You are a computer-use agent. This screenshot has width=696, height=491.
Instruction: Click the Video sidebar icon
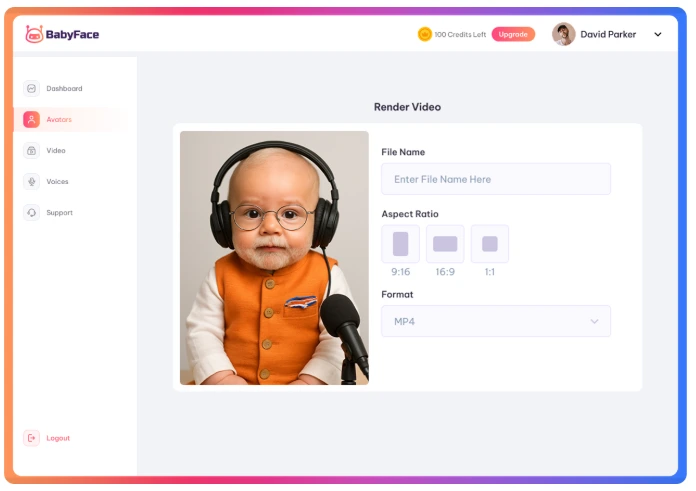[x=32, y=150]
